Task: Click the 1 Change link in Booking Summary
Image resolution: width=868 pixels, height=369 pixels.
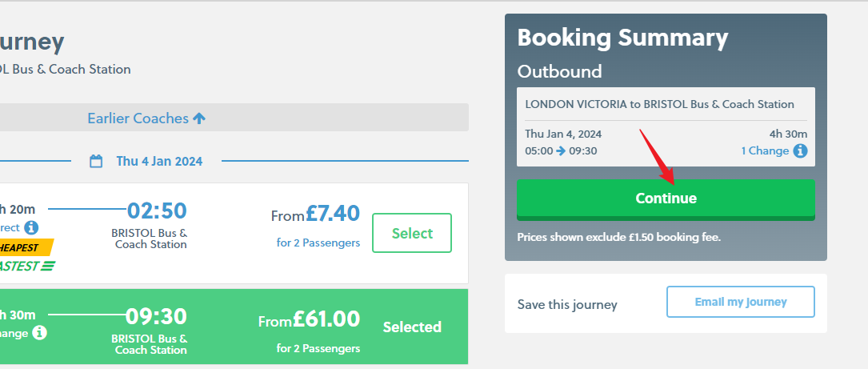Action: pos(765,151)
